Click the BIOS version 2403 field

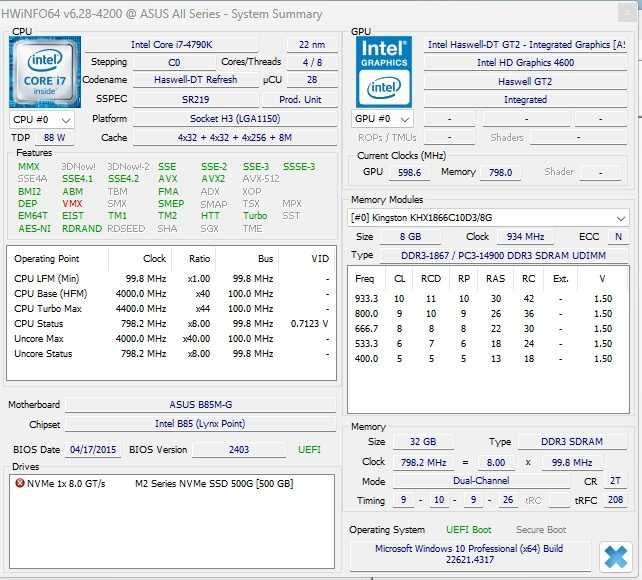[x=239, y=450]
